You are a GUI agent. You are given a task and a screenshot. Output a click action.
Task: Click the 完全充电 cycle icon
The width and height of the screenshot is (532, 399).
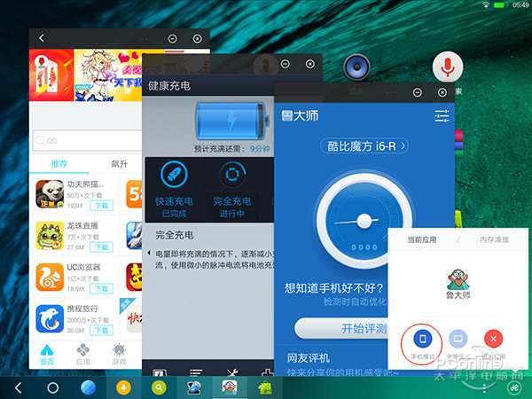pos(232,175)
